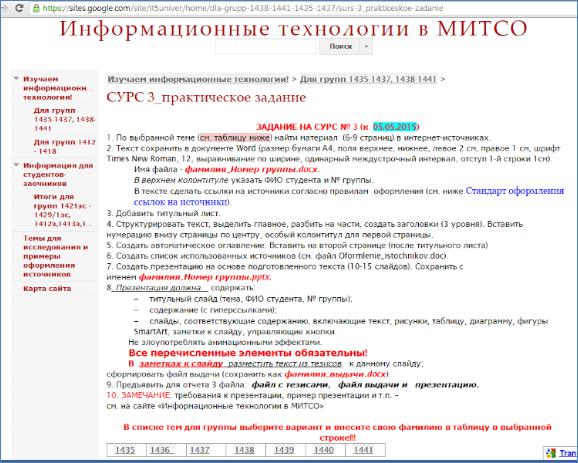The width and height of the screenshot is (578, 463).
Task: Open group 1435 table link
Action: 125,450
